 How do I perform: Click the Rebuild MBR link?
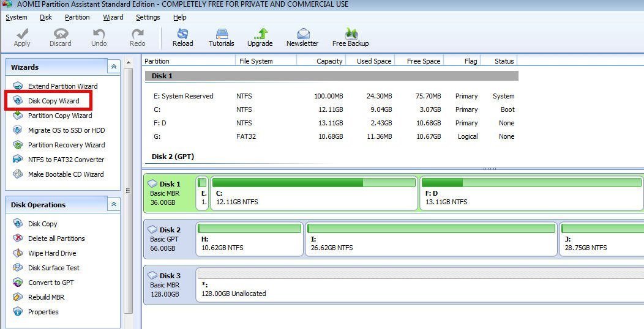46,297
